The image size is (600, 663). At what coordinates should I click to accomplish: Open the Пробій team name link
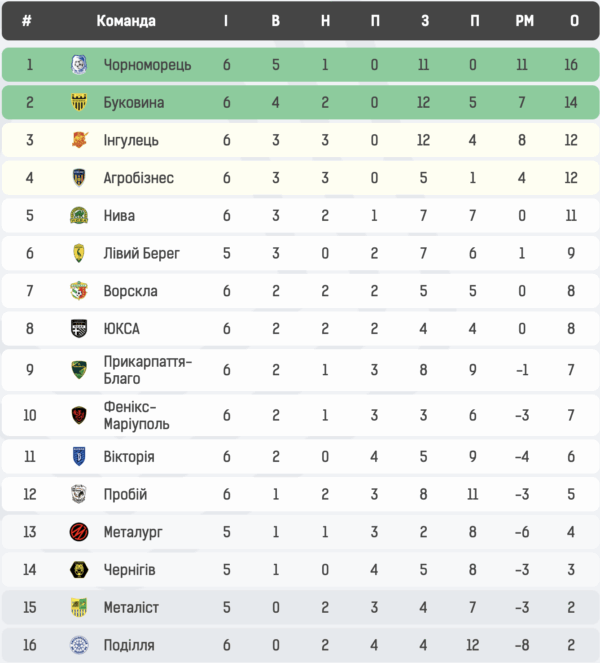click(x=125, y=494)
